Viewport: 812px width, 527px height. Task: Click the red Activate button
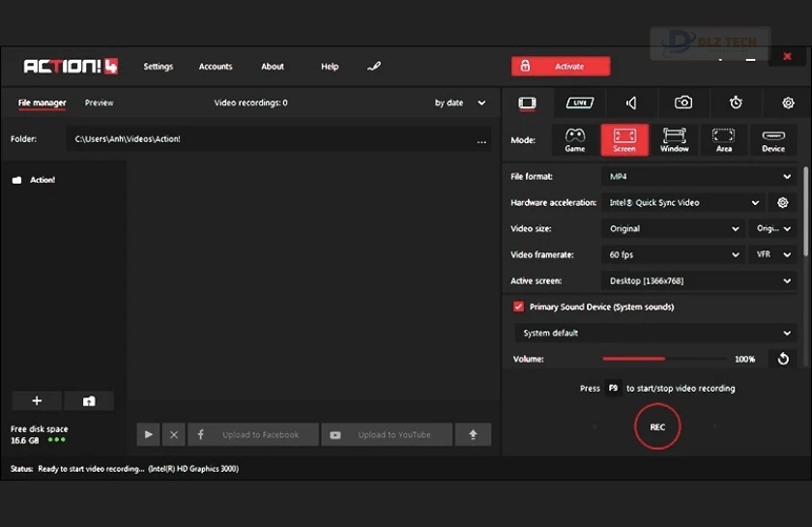pos(561,67)
